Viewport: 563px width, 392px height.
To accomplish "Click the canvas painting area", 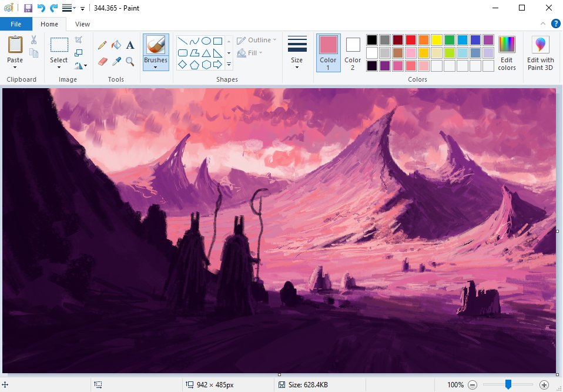I will tap(279, 230).
